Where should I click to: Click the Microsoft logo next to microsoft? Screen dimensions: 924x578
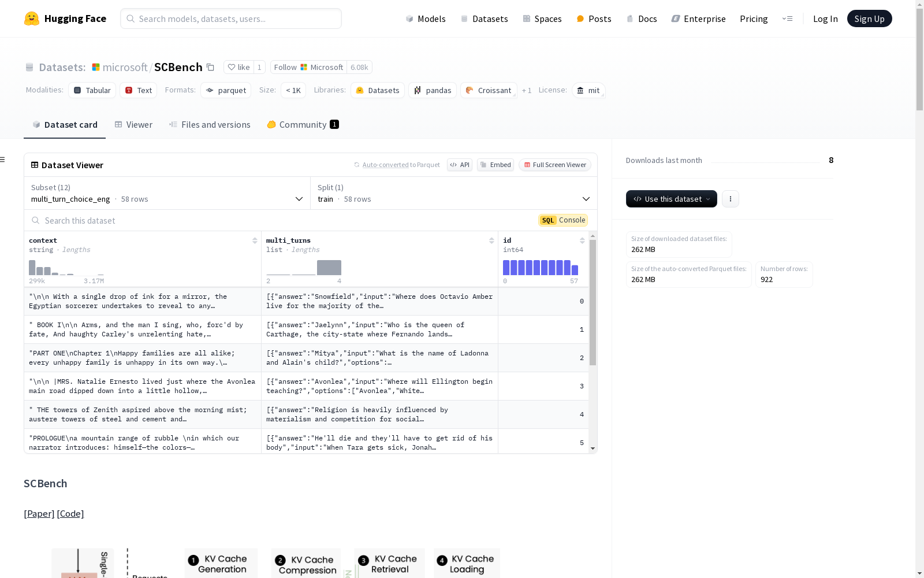96,67
